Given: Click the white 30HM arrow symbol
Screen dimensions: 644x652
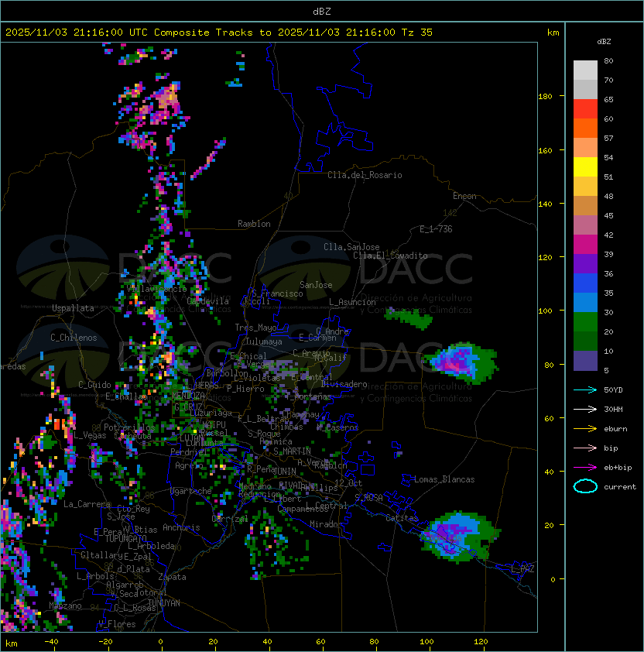Looking at the screenshot, I should coord(585,409).
